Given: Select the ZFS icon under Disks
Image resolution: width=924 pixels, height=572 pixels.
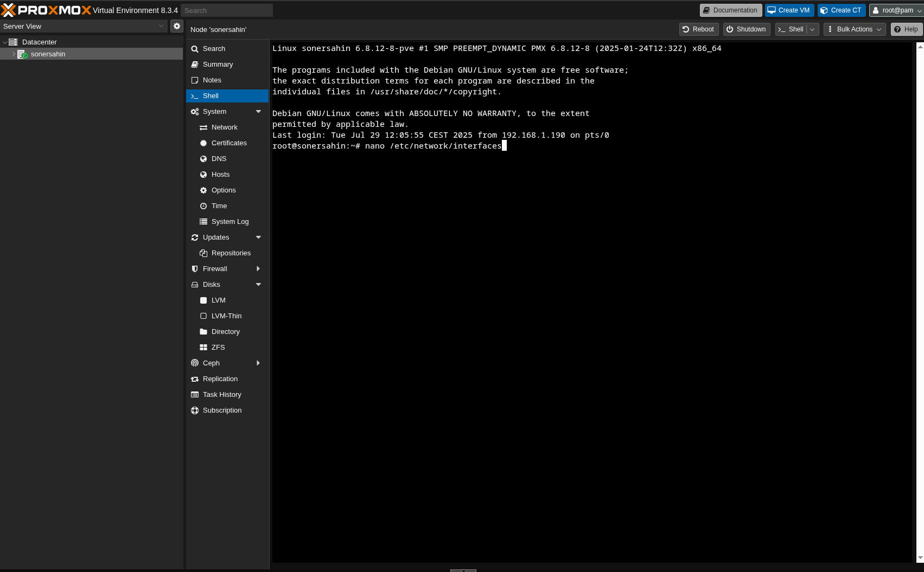Looking at the screenshot, I should (203, 347).
